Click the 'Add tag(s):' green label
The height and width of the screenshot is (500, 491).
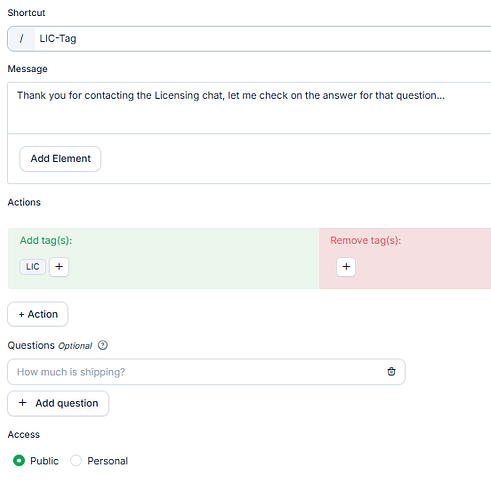click(x=46, y=240)
